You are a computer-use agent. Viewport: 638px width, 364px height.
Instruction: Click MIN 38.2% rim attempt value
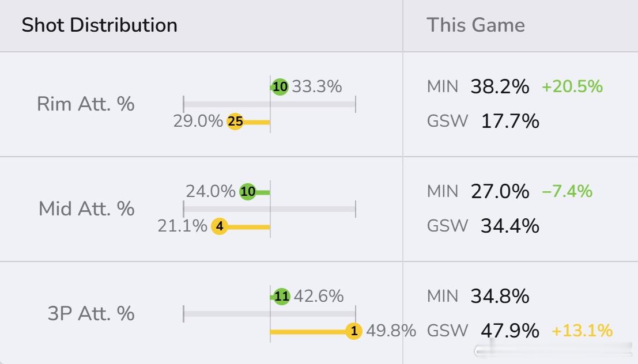(499, 87)
